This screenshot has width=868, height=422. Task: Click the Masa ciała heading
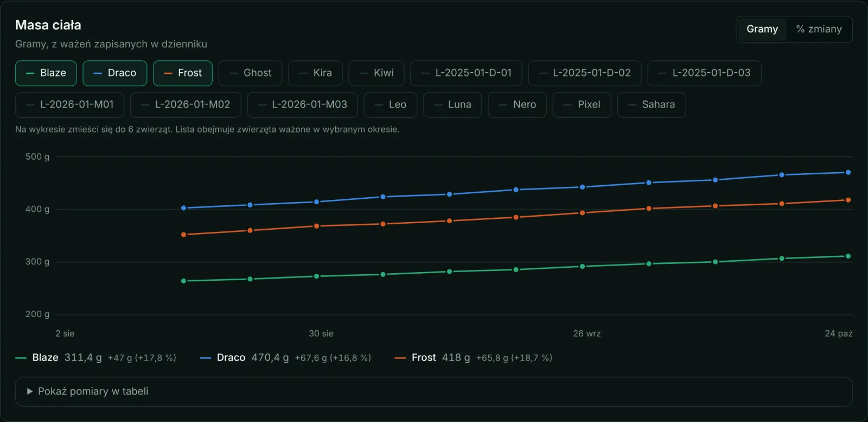pyautogui.click(x=48, y=25)
